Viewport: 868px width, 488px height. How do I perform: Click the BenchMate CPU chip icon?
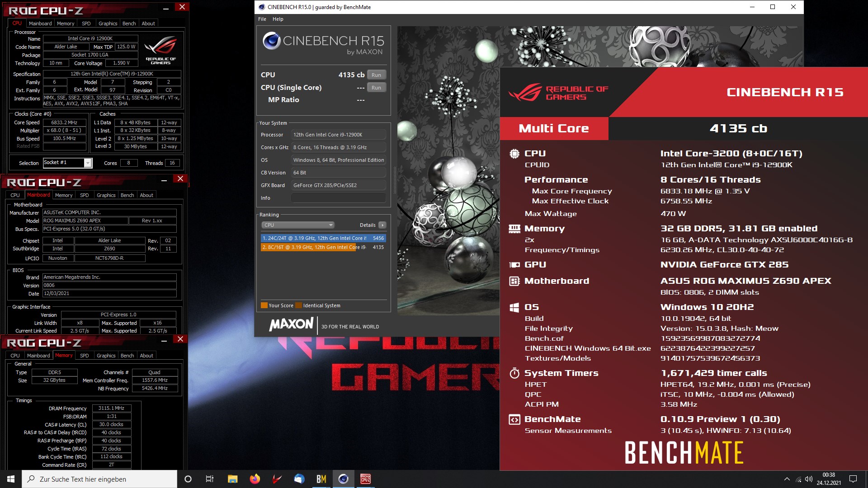(x=514, y=154)
